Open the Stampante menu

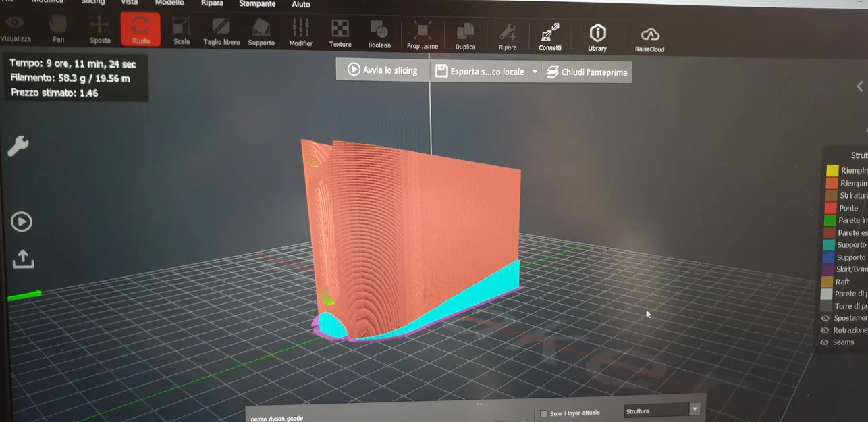[x=257, y=3]
